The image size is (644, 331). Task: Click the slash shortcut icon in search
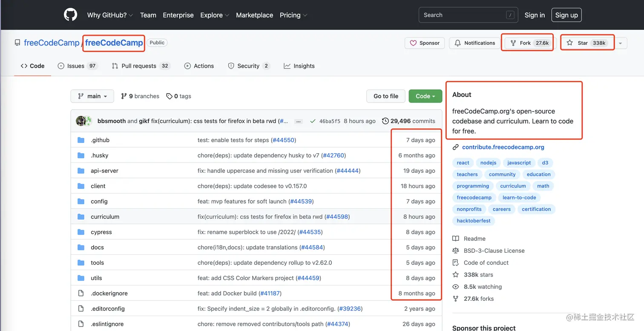tap(510, 15)
